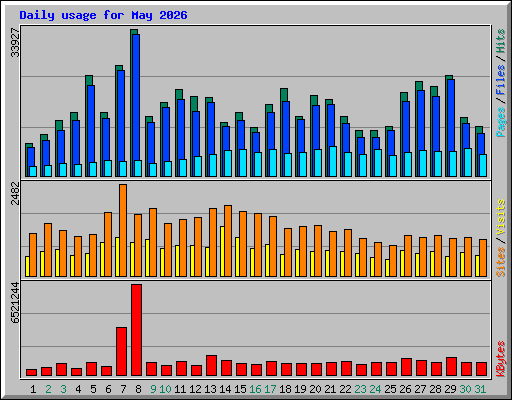Click the orange Visits bar for day 14
The width and height of the screenshot is (512, 400).
[x=228, y=241]
